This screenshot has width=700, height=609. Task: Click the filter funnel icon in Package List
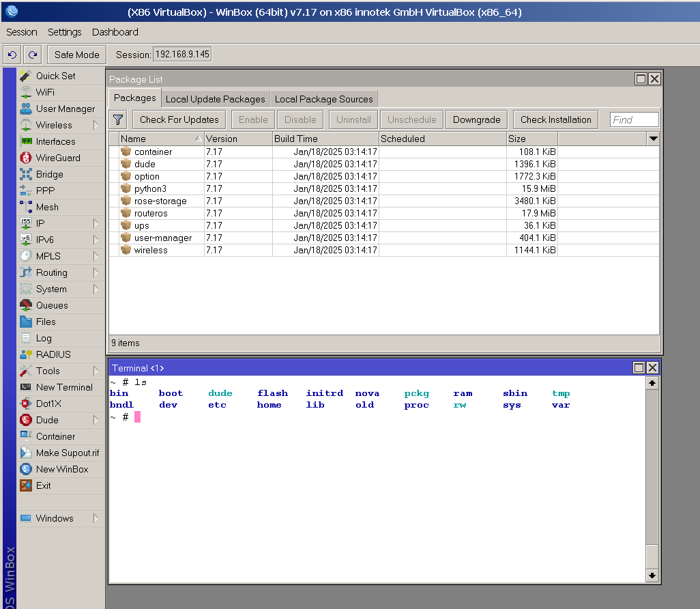[118, 119]
